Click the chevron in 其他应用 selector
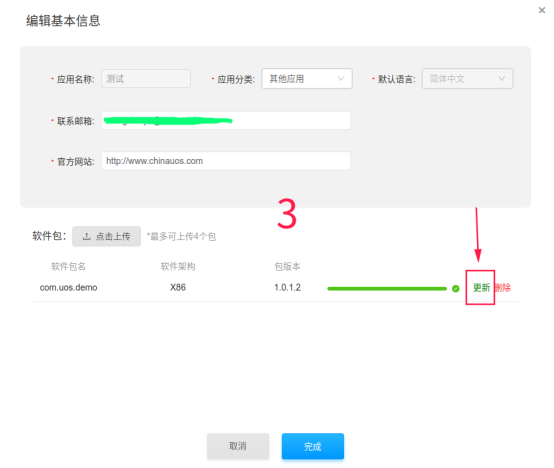This screenshot has height=468, width=554. pyautogui.click(x=341, y=78)
